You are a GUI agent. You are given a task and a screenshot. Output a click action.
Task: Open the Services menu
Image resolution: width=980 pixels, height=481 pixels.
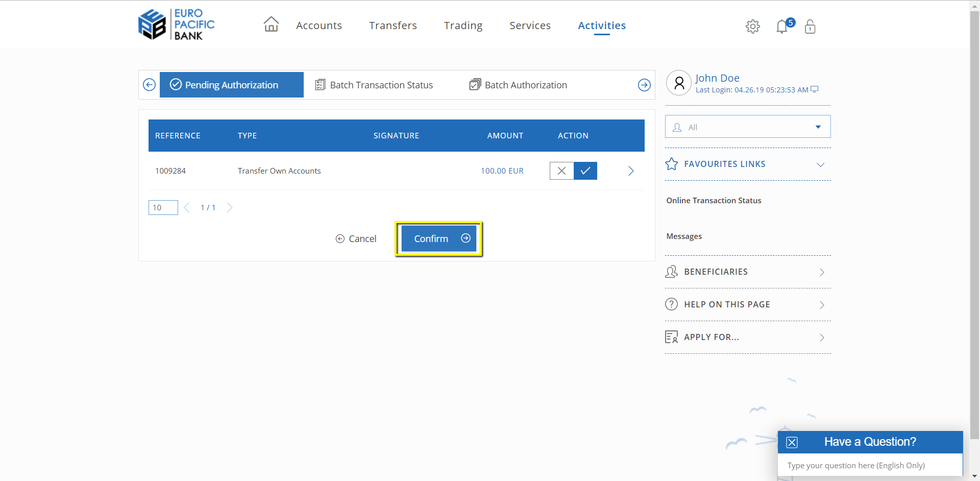tap(530, 26)
